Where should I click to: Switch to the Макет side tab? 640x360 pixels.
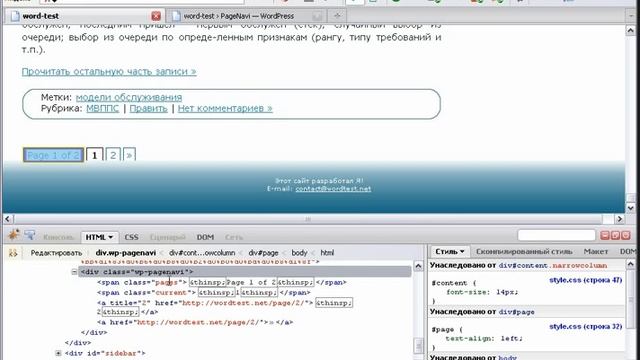[596, 251]
